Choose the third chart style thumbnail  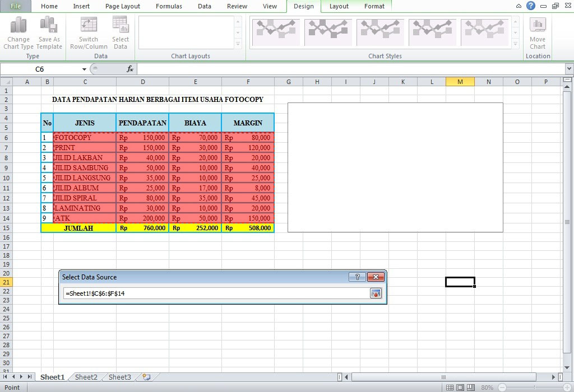(380, 32)
